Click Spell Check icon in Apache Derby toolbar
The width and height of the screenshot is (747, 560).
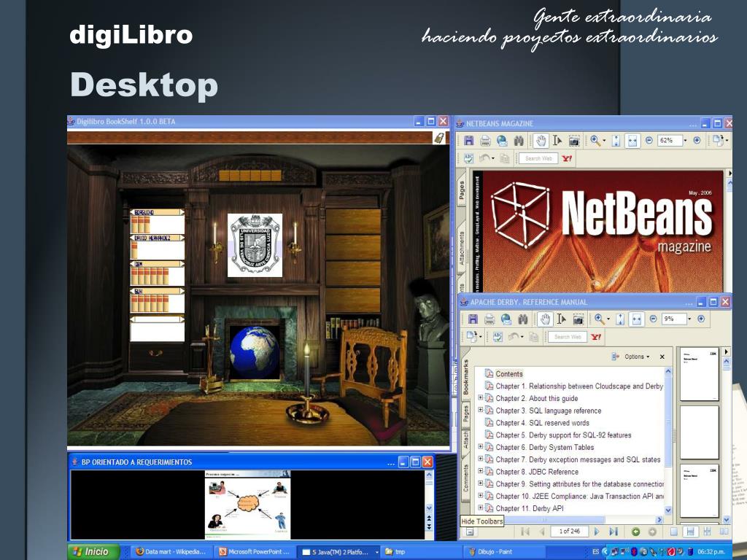pos(498,337)
